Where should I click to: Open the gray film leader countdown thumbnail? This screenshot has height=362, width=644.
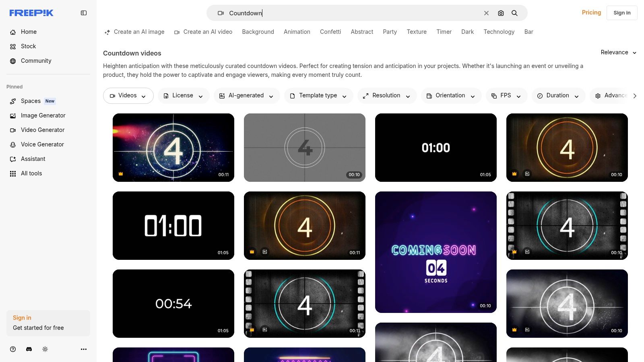(305, 148)
